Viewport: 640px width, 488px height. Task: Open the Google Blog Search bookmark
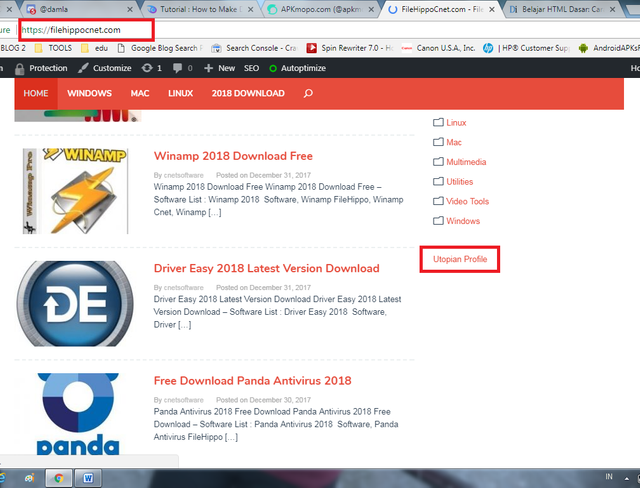[x=160, y=48]
